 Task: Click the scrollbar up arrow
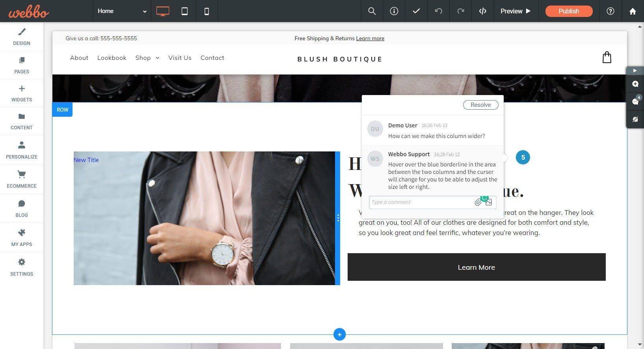(x=640, y=26)
